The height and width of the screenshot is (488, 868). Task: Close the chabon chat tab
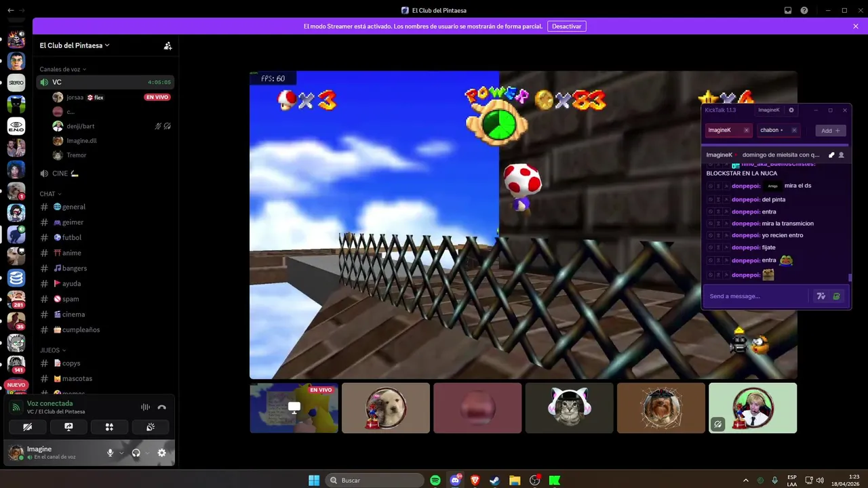(x=794, y=130)
